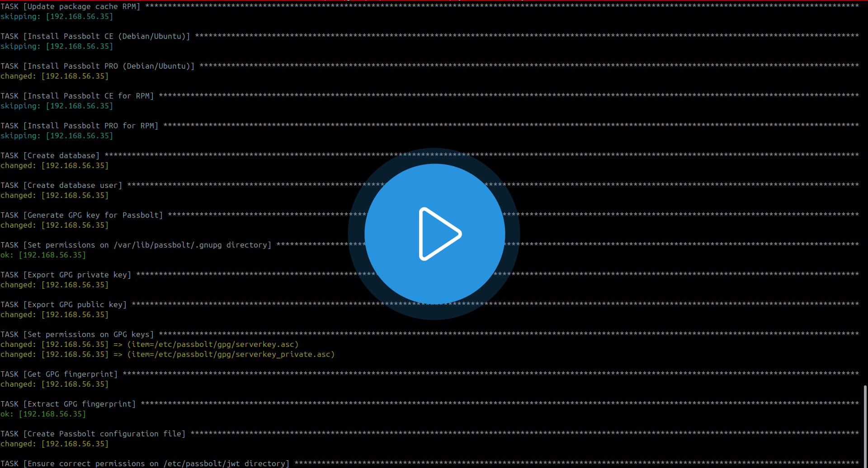Click ok status under .gnupg directory permissions task
The width and height of the screenshot is (868, 468).
[x=43, y=255]
